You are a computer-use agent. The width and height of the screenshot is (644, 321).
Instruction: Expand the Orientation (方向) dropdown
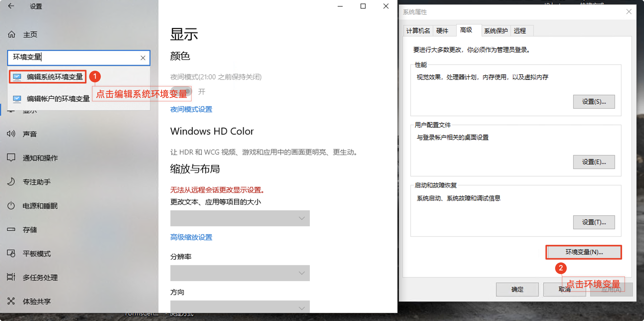pos(240,307)
